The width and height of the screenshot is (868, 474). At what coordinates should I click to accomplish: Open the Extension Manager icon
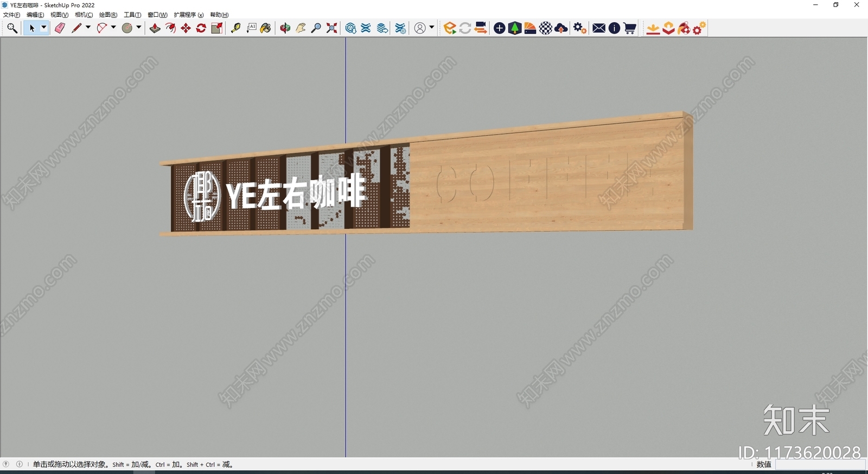(x=400, y=28)
